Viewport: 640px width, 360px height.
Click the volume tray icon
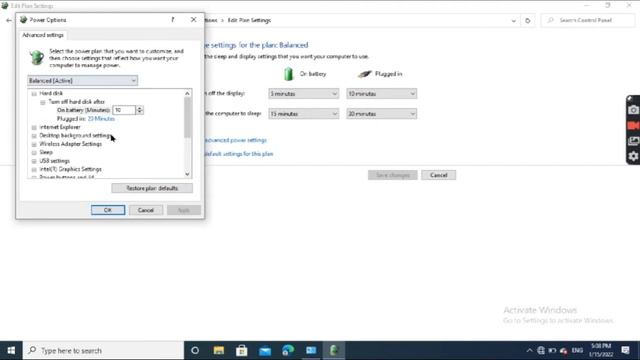[564, 351]
